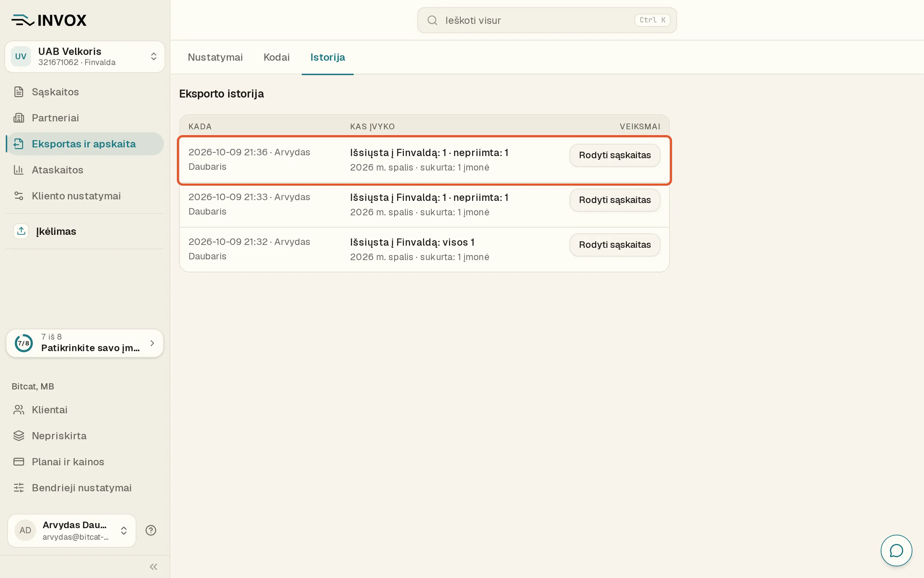Screen dimensions: 924x578
Task: Open the Sąskaitos document icon
Action: coord(19,92)
